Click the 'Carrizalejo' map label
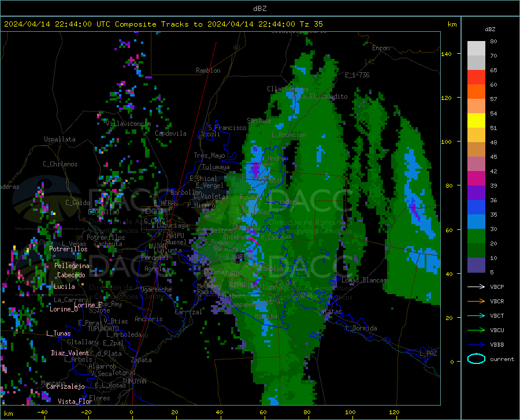This screenshot has height=420, width=520. pos(65,386)
